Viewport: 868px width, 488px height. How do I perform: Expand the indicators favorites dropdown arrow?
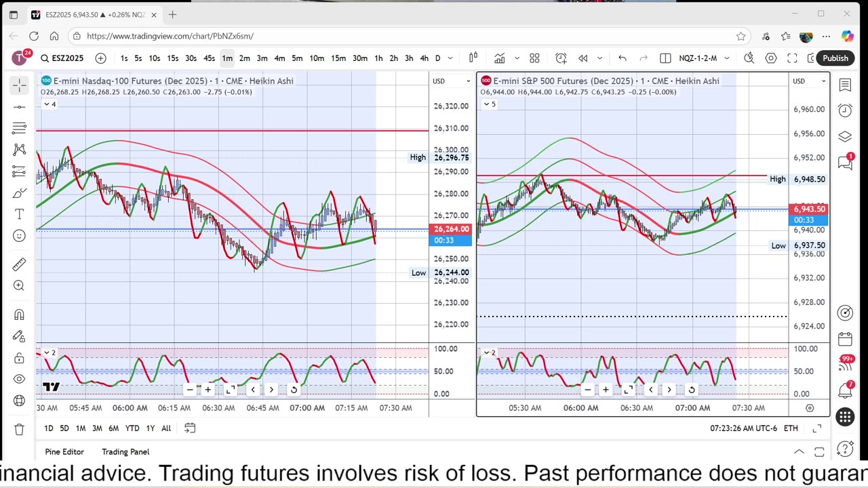[x=517, y=58]
